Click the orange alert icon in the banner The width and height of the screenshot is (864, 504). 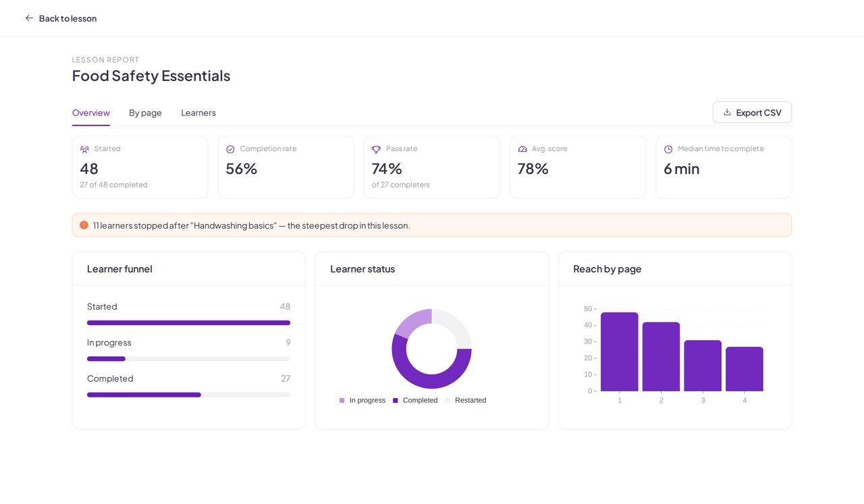(x=84, y=225)
